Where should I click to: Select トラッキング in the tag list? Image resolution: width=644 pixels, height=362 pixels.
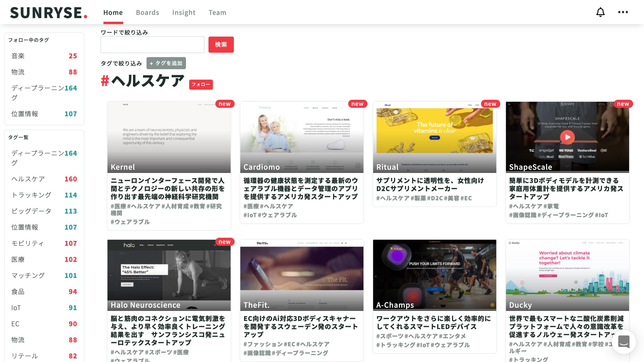point(44,195)
